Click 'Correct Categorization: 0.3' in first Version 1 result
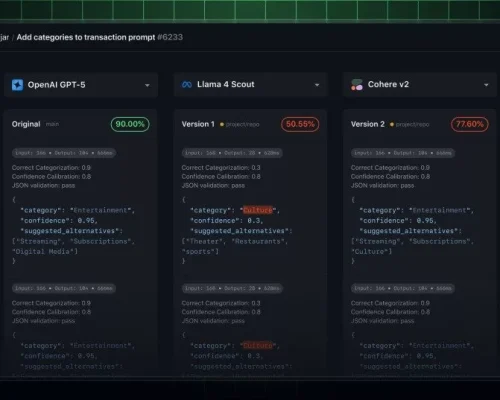This screenshot has width=500, height=400. click(x=221, y=168)
